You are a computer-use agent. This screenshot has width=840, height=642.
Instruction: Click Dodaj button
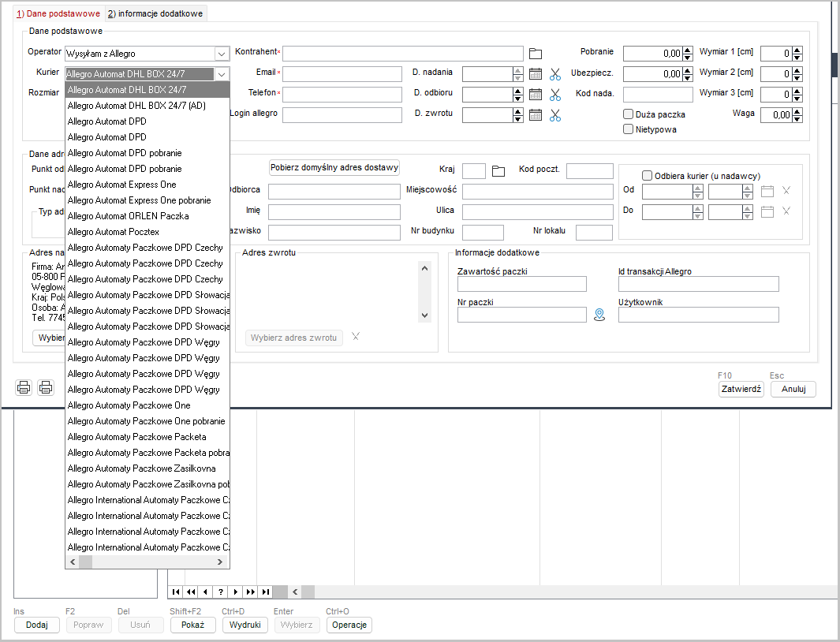point(36,625)
